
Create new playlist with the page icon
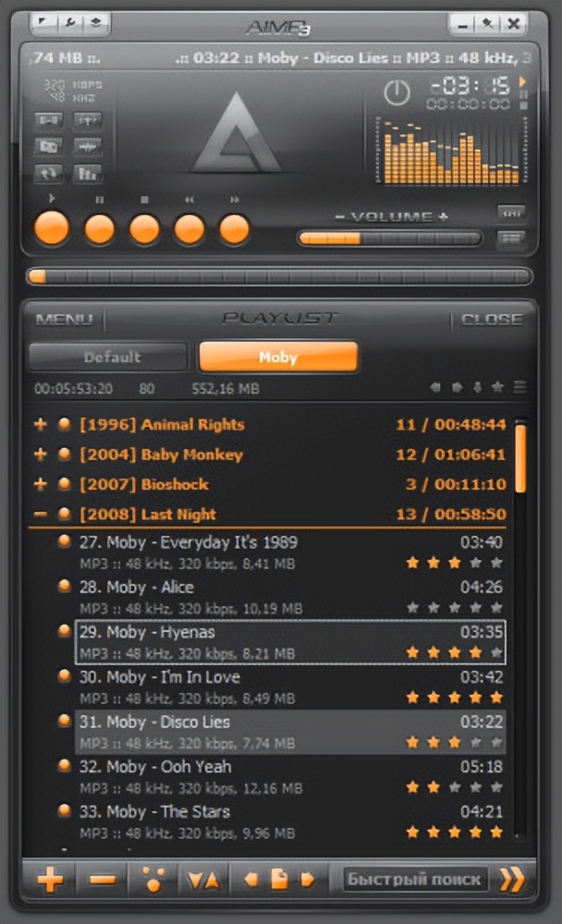point(279,879)
